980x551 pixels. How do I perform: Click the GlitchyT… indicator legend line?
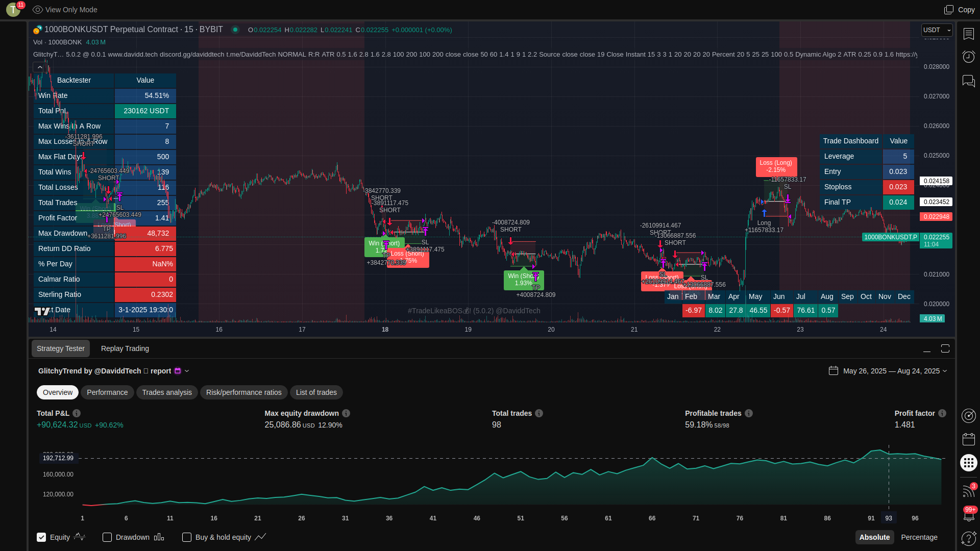tap(475, 54)
